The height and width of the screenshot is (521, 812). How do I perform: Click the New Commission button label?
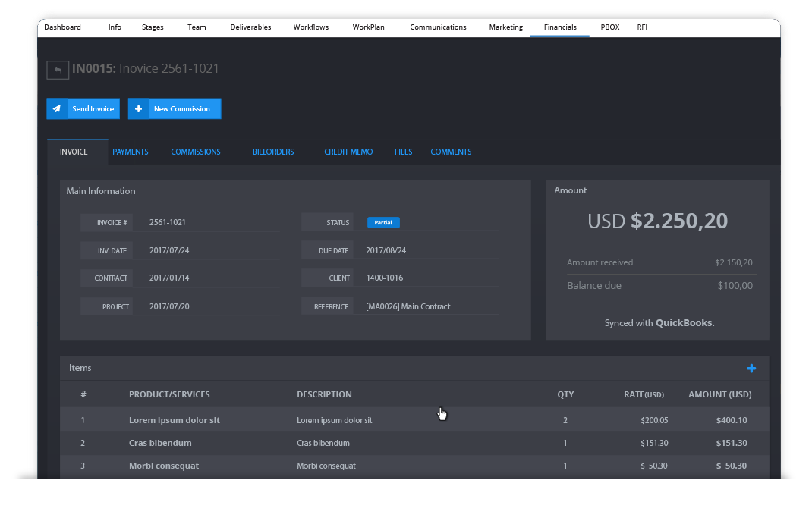coord(182,108)
